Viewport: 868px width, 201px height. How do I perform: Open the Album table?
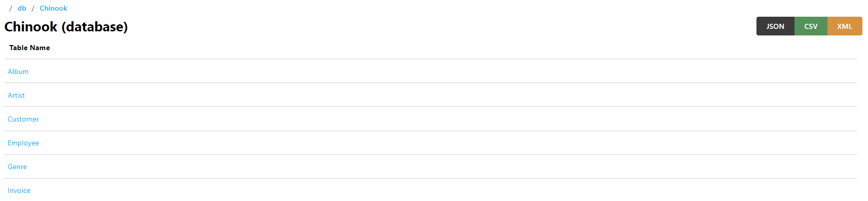click(x=18, y=71)
